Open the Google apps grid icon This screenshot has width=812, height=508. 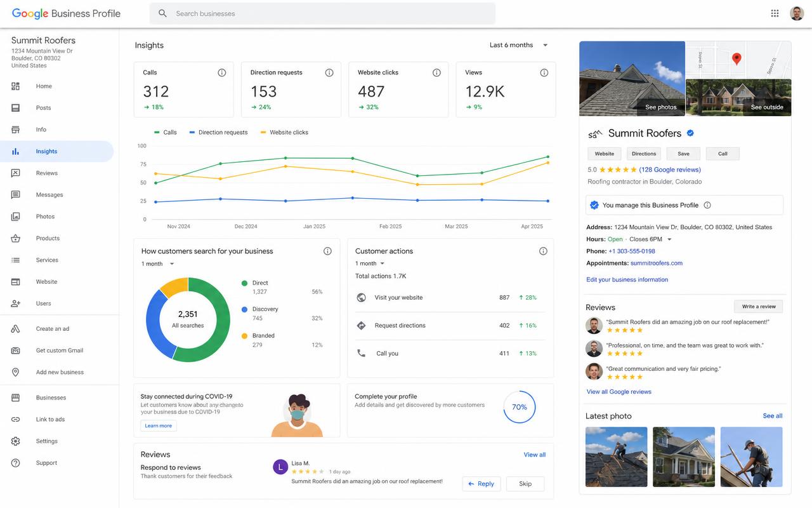(x=775, y=13)
